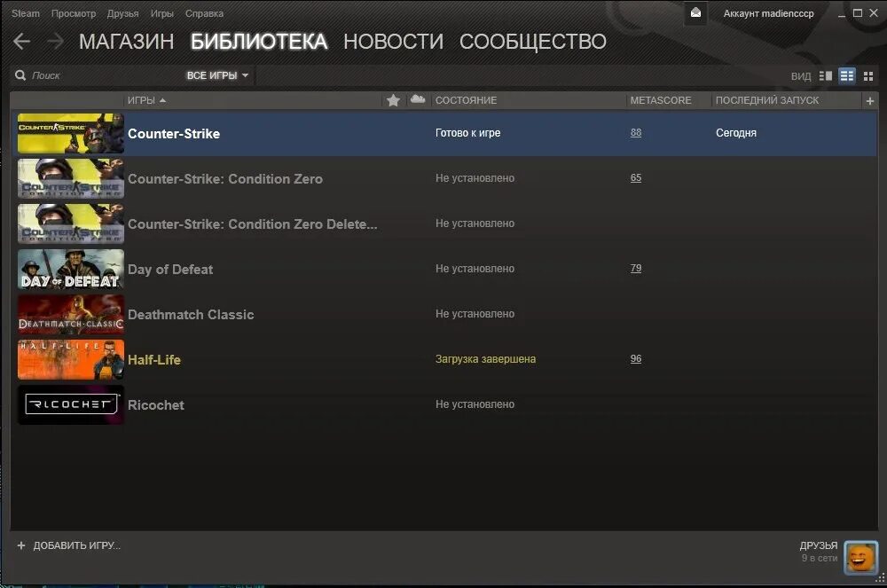Viewport: 887px width, 588px height.
Task: Open the Друзья menu
Action: (122, 13)
